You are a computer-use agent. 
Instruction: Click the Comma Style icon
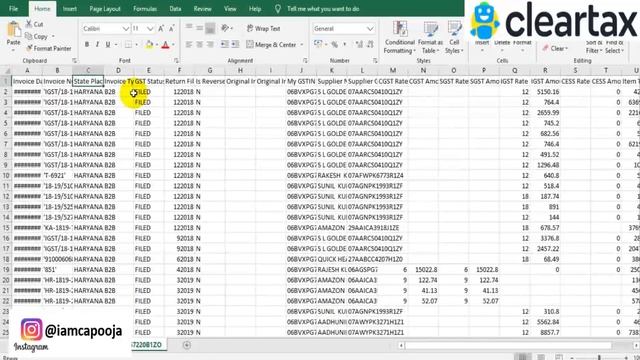[345, 44]
